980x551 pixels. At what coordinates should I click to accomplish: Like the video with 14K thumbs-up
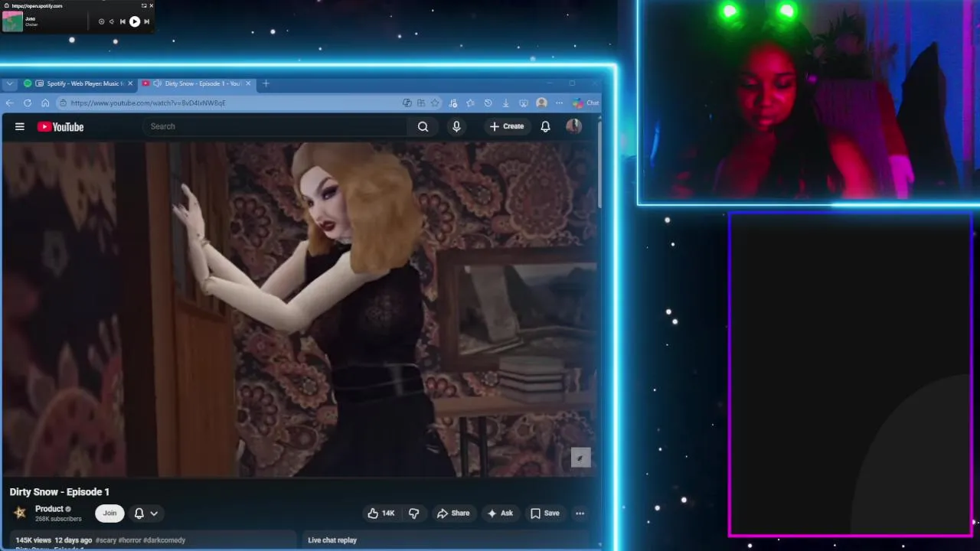pos(381,514)
